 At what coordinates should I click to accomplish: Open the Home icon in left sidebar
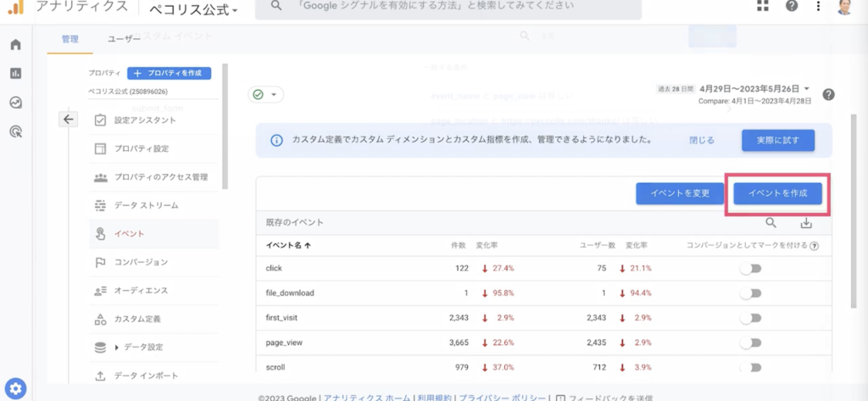click(15, 44)
